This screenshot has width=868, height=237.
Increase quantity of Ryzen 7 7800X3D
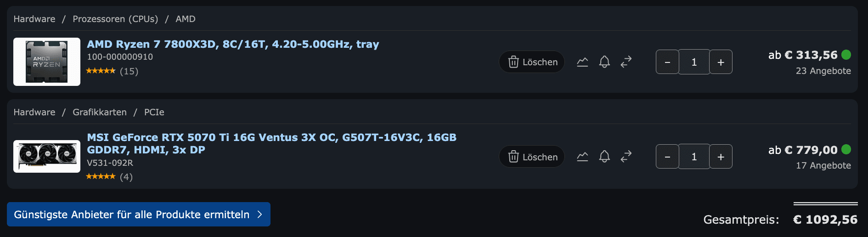[x=721, y=62]
